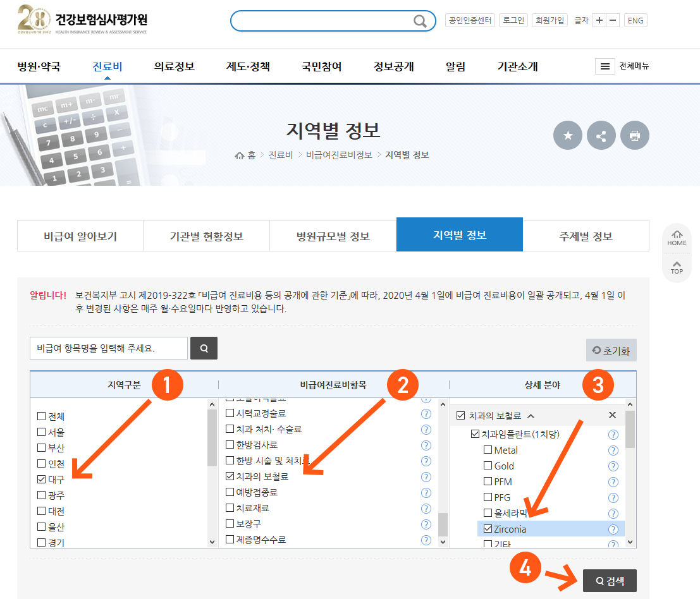The height and width of the screenshot is (599, 700).
Task: Reset filters with 초기화 button
Action: coord(611,351)
